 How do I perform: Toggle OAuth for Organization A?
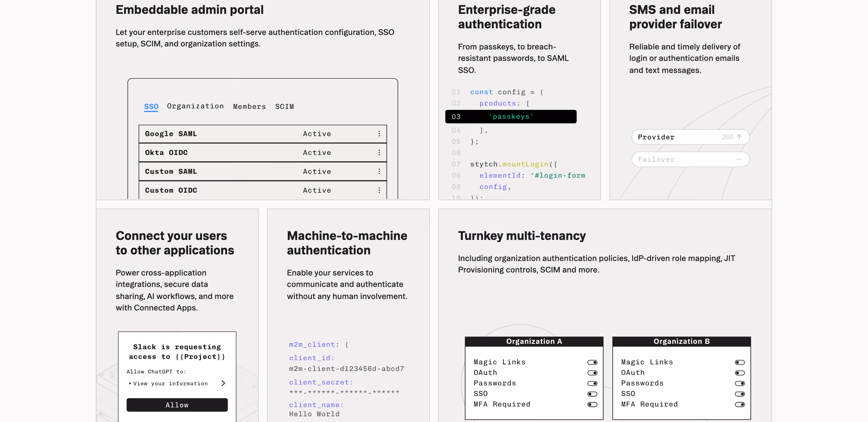coord(592,373)
